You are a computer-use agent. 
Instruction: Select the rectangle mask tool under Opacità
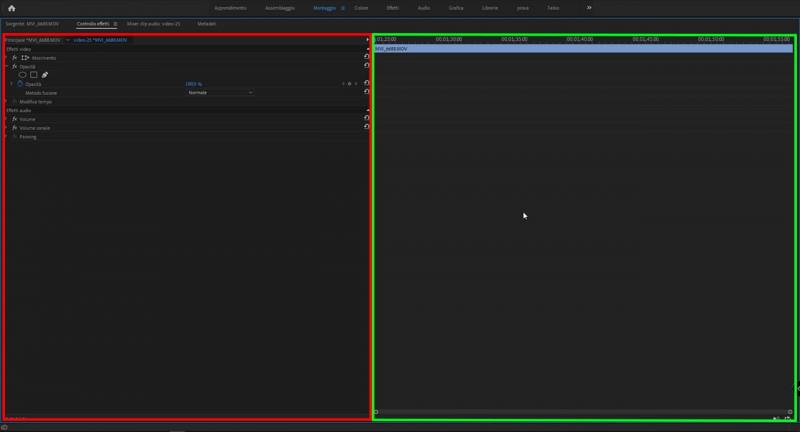point(33,75)
